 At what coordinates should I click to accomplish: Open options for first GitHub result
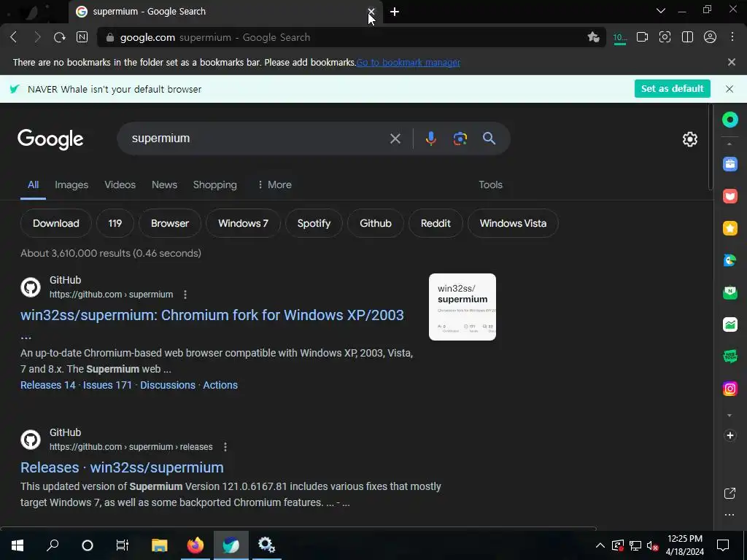click(x=185, y=295)
